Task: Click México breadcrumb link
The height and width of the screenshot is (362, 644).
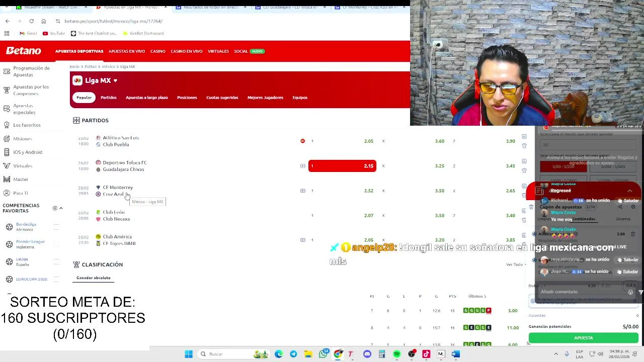Action: click(108, 66)
